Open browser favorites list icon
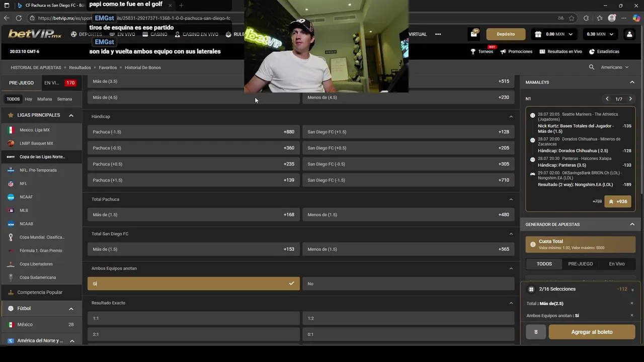This screenshot has width=644, height=362. tap(600, 18)
